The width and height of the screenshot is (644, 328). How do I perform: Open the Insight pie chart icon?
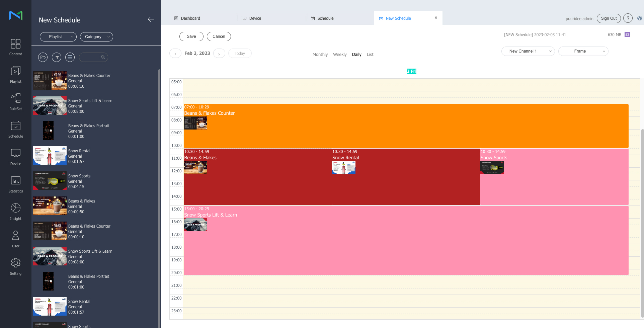16,212
